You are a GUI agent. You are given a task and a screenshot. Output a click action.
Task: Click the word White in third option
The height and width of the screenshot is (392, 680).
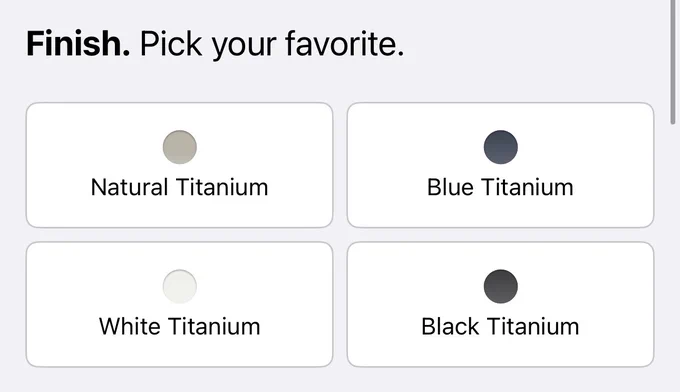130,327
